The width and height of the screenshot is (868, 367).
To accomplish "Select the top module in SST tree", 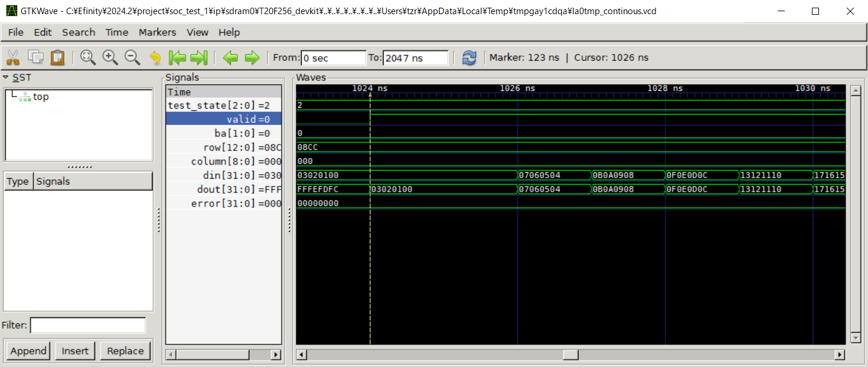I will (x=41, y=97).
